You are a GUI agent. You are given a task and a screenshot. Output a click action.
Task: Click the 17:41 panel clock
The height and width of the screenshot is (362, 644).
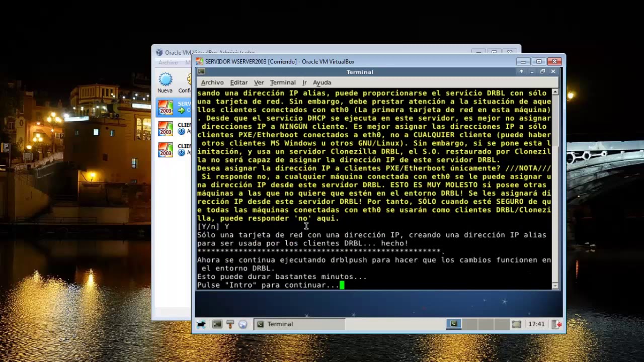(x=536, y=324)
